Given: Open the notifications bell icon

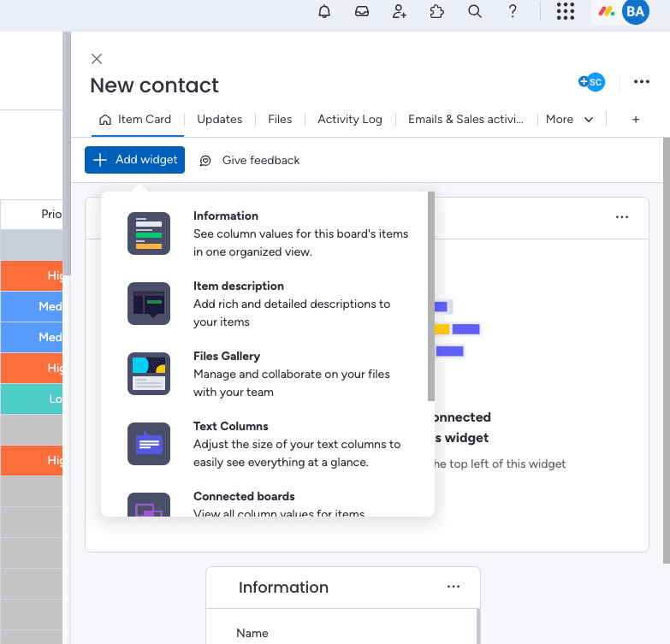Looking at the screenshot, I should click(x=324, y=11).
